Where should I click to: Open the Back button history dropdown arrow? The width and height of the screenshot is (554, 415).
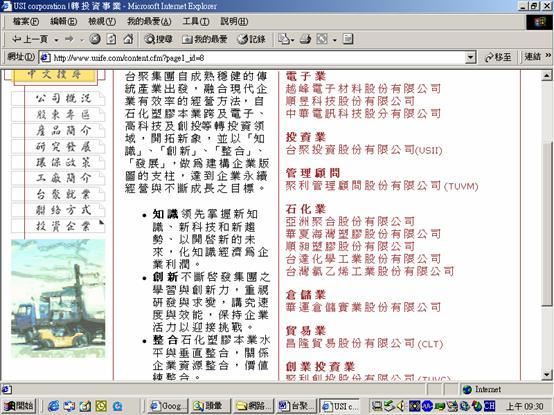56,40
